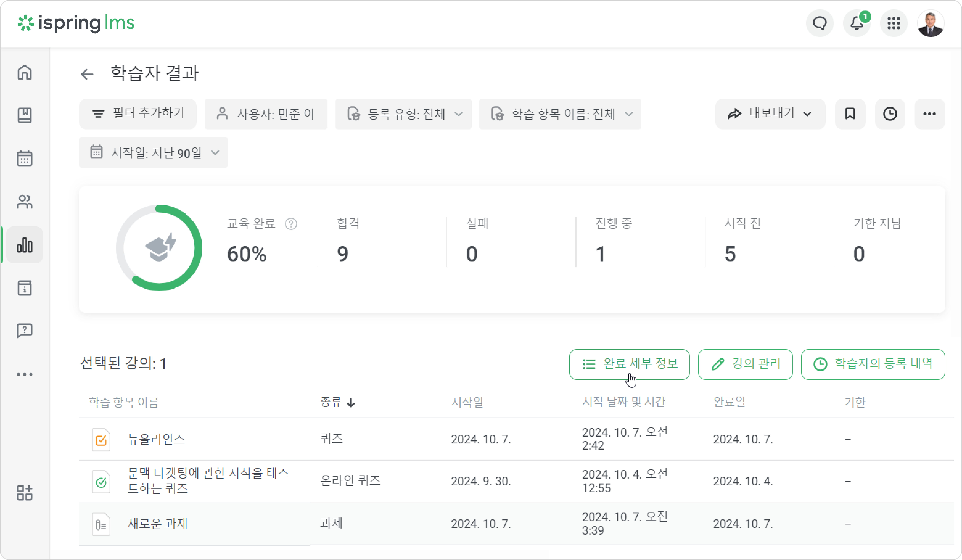Save report with the bookmark icon
This screenshot has height=560, width=962.
(x=850, y=114)
